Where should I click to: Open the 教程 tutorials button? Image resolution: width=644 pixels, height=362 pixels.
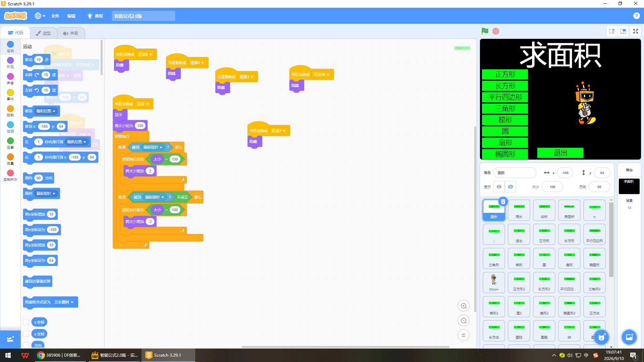tap(95, 16)
